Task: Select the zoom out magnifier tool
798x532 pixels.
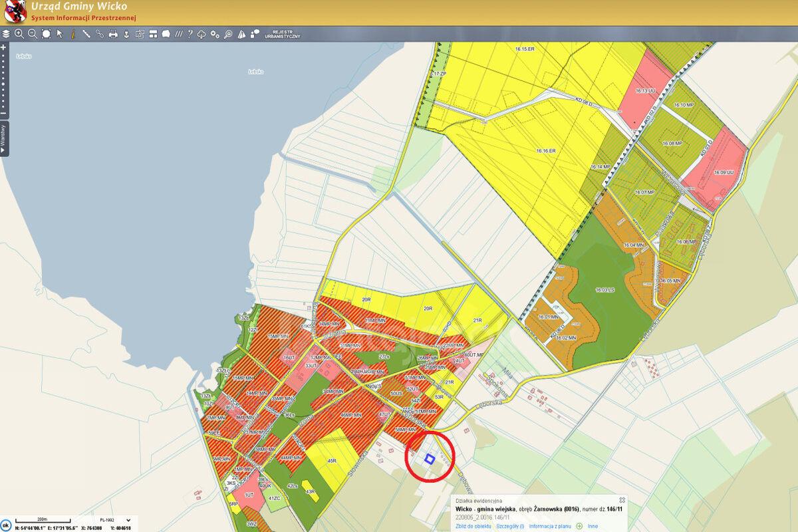Action: pyautogui.click(x=33, y=34)
